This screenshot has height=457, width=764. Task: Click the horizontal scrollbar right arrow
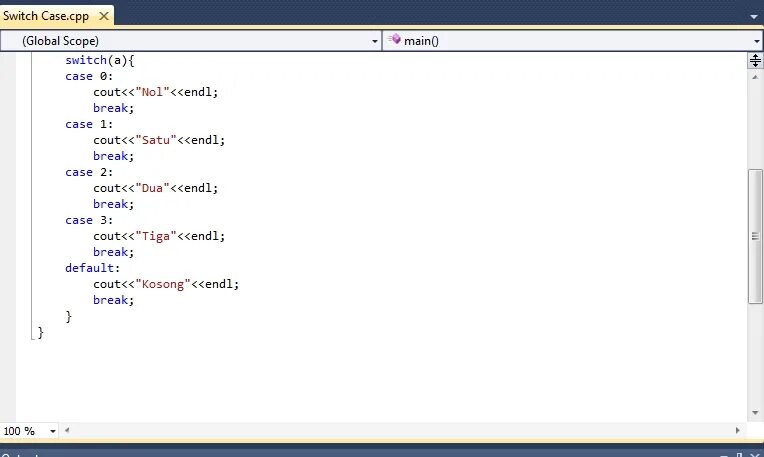[x=737, y=431]
